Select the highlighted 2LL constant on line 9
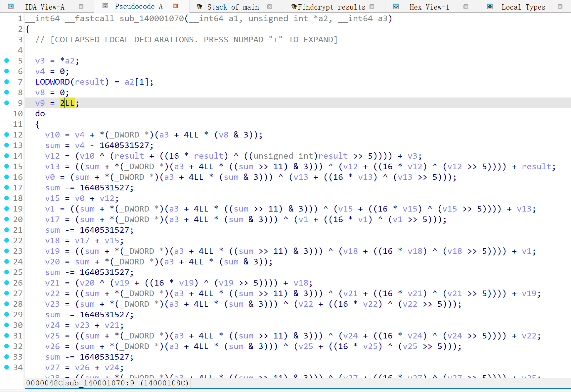 [x=67, y=103]
